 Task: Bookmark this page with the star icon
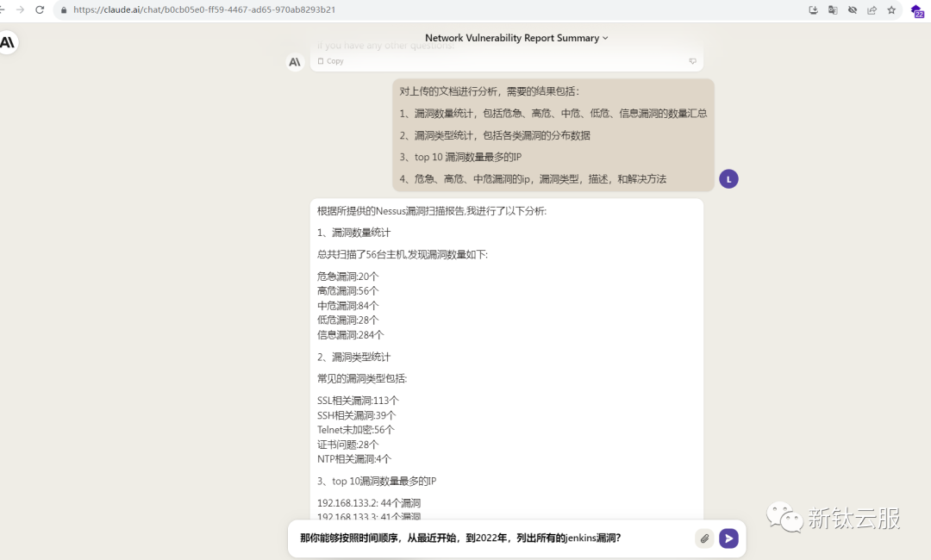[891, 10]
